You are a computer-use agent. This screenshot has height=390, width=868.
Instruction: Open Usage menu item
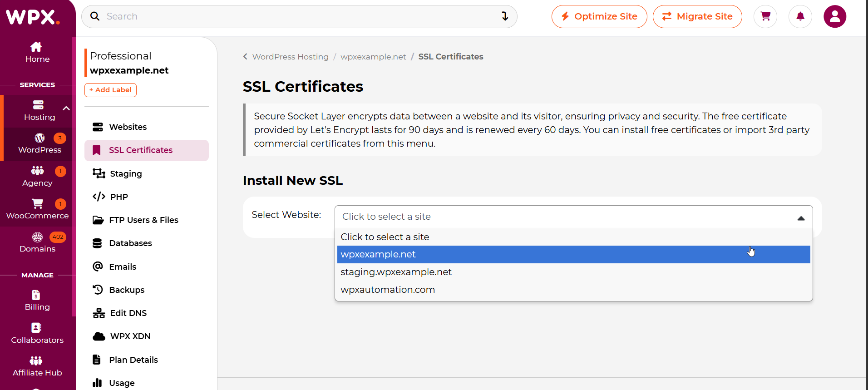tap(147, 383)
